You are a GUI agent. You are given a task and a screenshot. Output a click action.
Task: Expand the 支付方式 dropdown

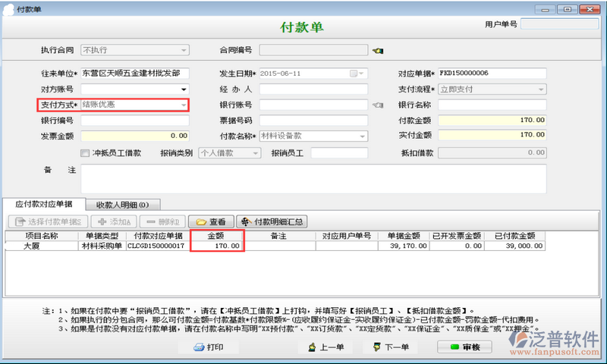pos(183,105)
